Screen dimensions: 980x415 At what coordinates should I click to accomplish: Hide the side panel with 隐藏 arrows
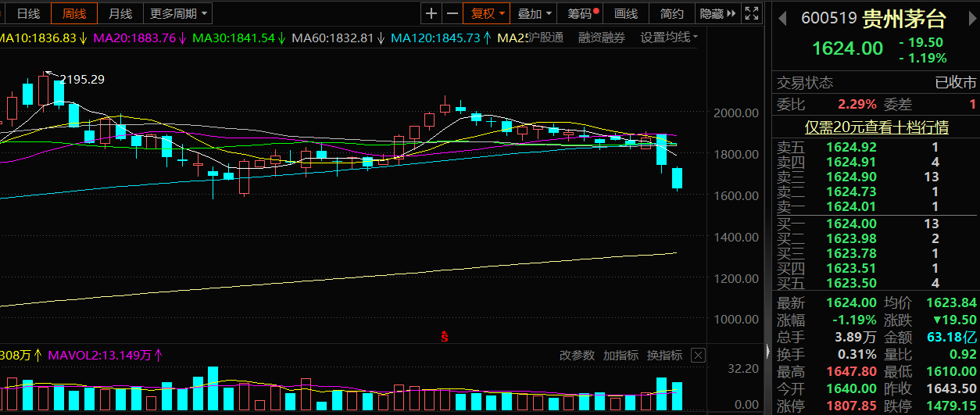point(717,13)
